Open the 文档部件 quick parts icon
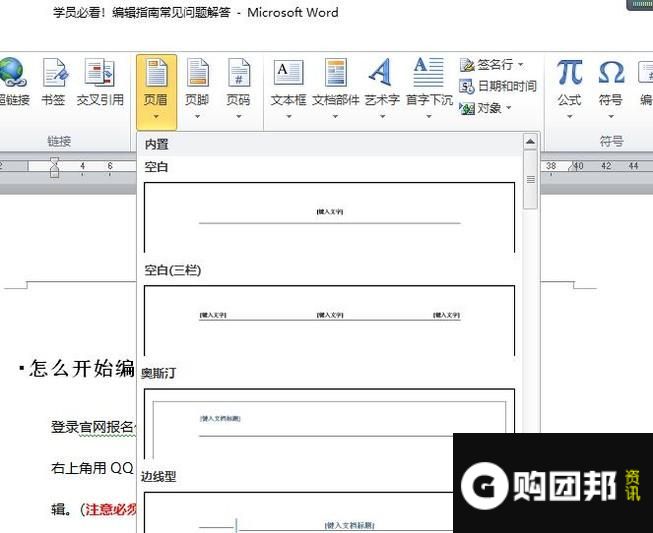The width and height of the screenshot is (653, 533). (335, 72)
